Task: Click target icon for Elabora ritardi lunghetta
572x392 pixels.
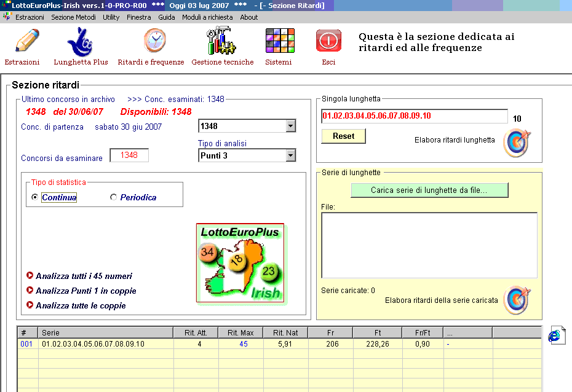Action: [517, 143]
